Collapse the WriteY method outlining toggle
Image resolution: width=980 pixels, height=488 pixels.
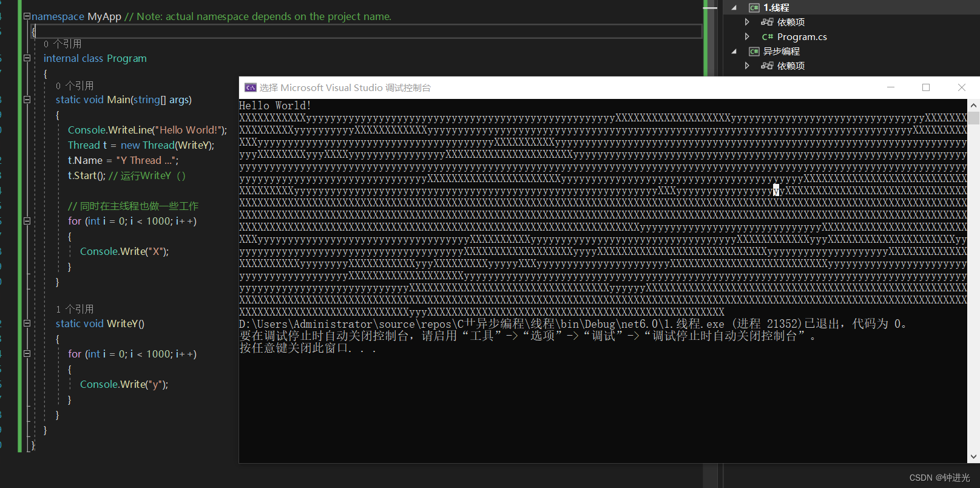tap(27, 324)
